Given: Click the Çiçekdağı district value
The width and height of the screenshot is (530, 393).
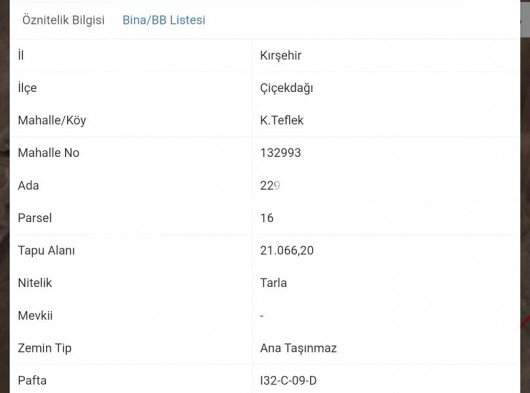Looking at the screenshot, I should click(286, 88).
